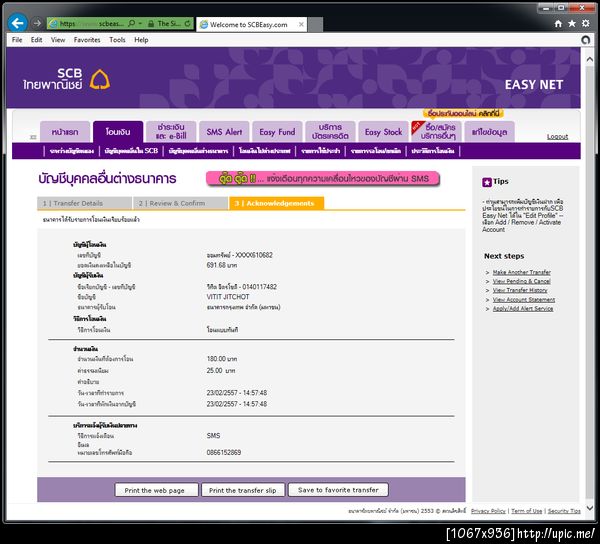Viewport: 600px width, 544px height.
Task: Click the pink SMS notification banner
Action: pos(323,179)
